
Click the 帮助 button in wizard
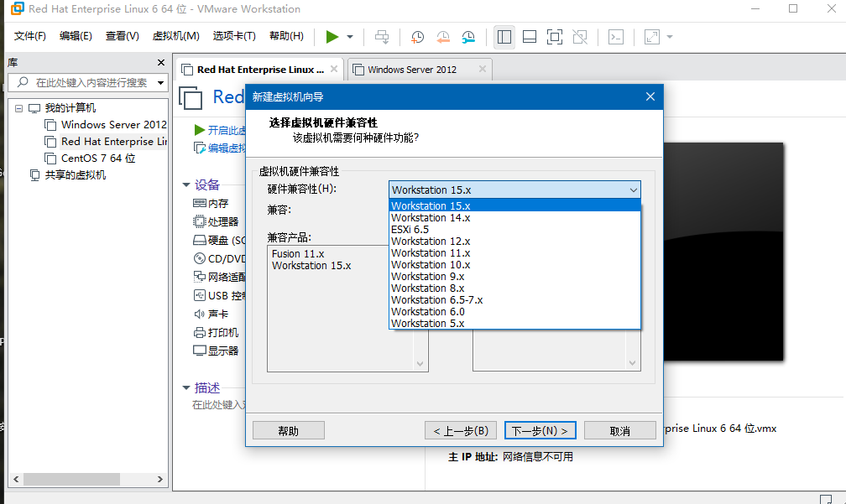click(x=289, y=431)
